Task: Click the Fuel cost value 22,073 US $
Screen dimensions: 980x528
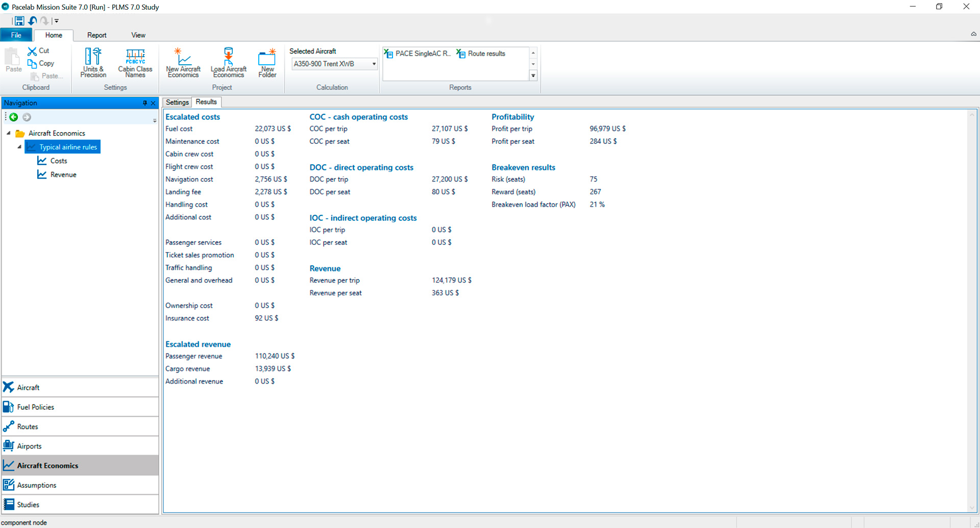Action: (273, 129)
